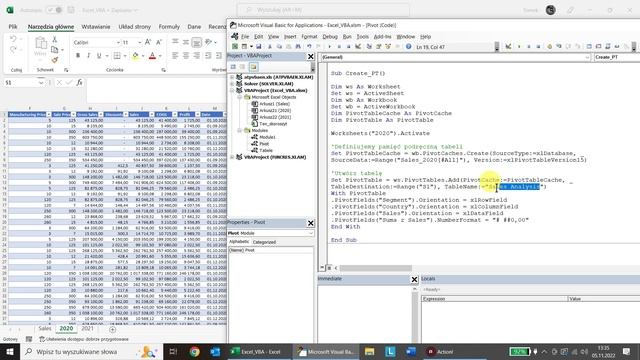Expand the atpvbaen.xls project node
640x360 pixels.
tap(232, 77)
